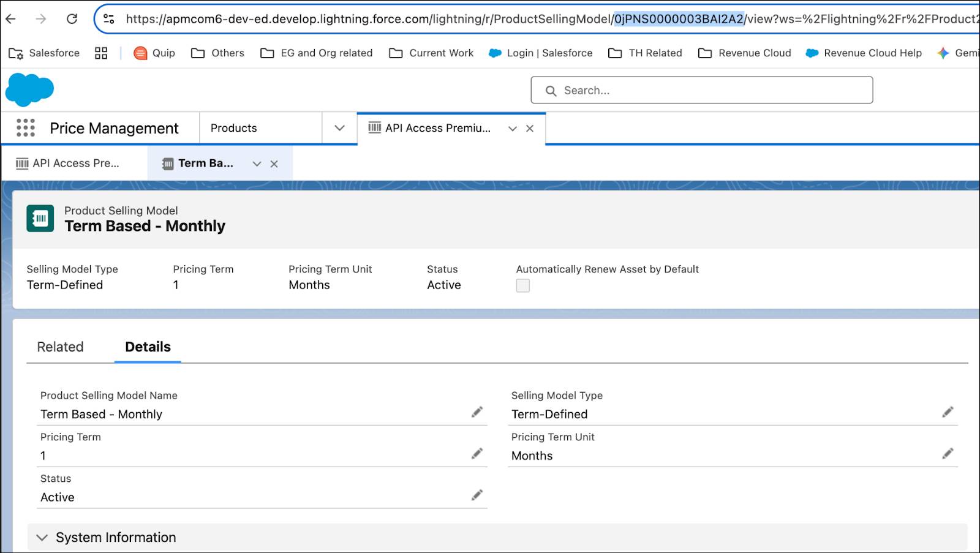Open the Products navigation item

[x=234, y=128]
